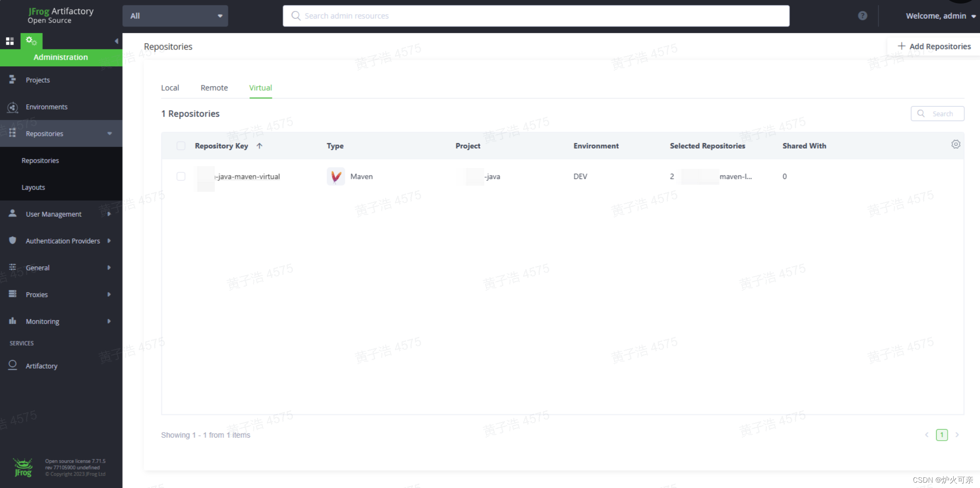Go to previous page arrow
The height and width of the screenshot is (488, 980).
(927, 435)
